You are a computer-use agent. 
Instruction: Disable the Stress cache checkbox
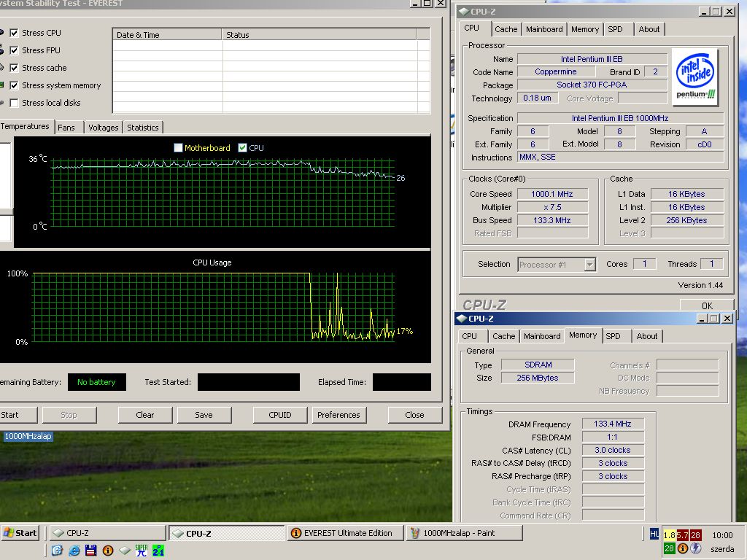tap(15, 68)
